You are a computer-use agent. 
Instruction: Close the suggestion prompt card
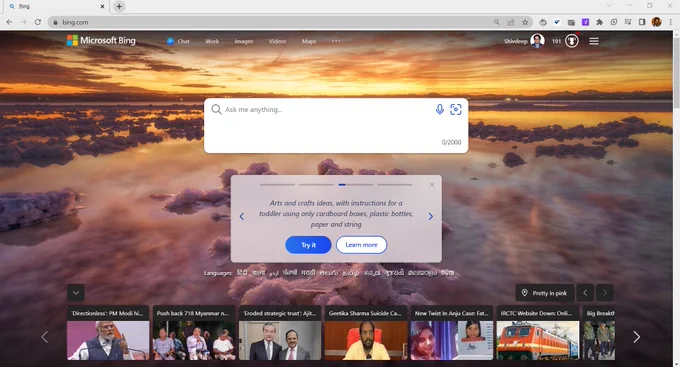coord(432,185)
